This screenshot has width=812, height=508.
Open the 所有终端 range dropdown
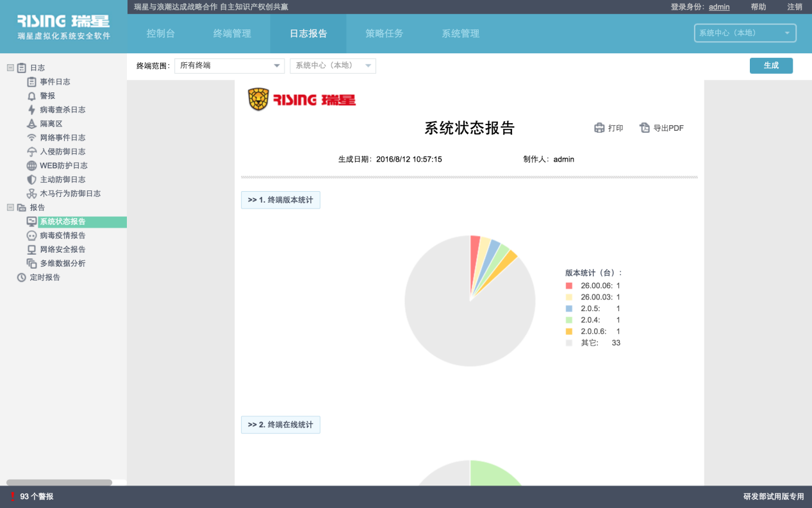pyautogui.click(x=229, y=65)
